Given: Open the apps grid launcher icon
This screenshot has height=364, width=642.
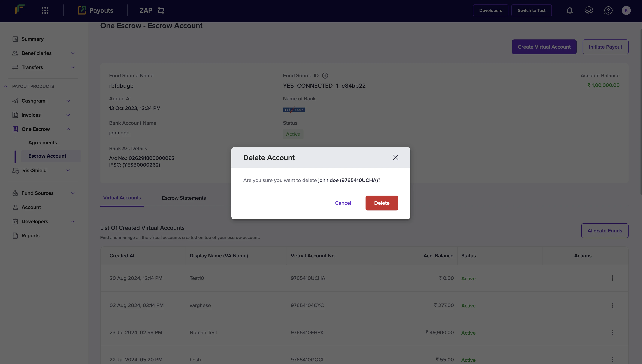Looking at the screenshot, I should click(45, 10).
